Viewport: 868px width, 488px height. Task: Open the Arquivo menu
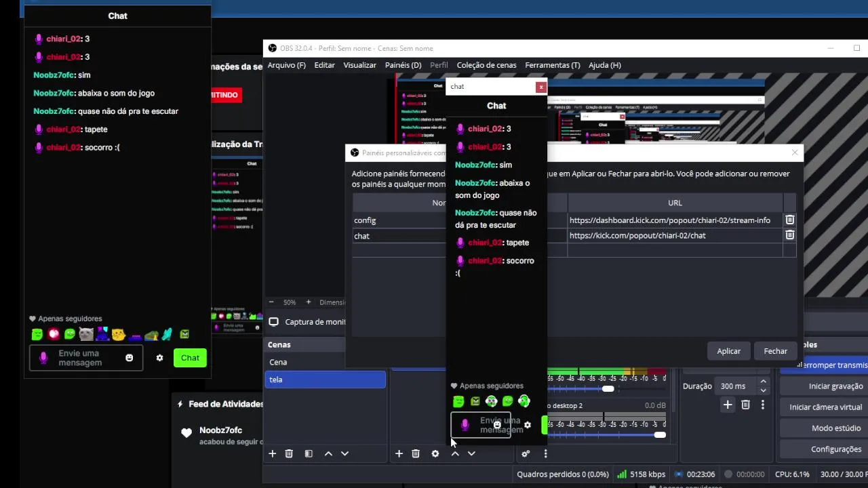coord(286,65)
